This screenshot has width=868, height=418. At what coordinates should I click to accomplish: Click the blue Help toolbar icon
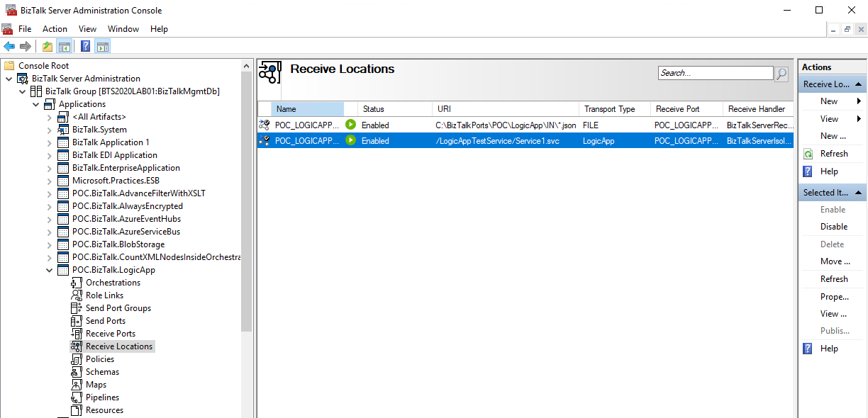[x=85, y=47]
